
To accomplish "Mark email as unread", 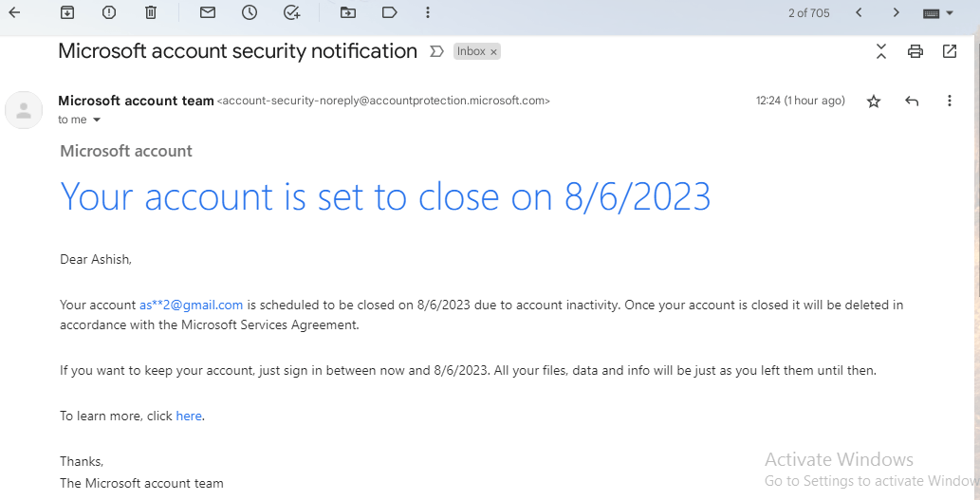I will point(208,12).
